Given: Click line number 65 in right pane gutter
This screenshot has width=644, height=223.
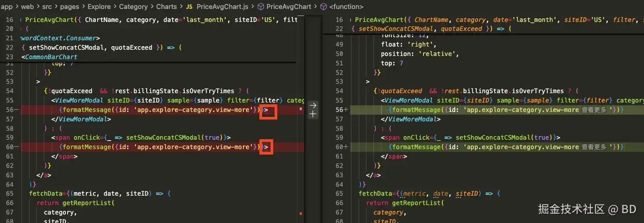Looking at the screenshot, I should (x=339, y=193).
